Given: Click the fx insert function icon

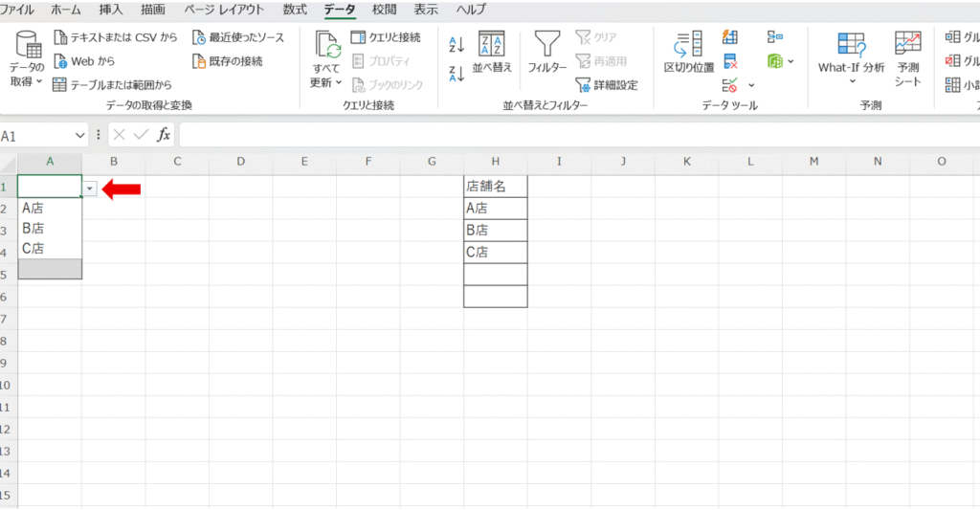Looking at the screenshot, I should click(x=164, y=135).
